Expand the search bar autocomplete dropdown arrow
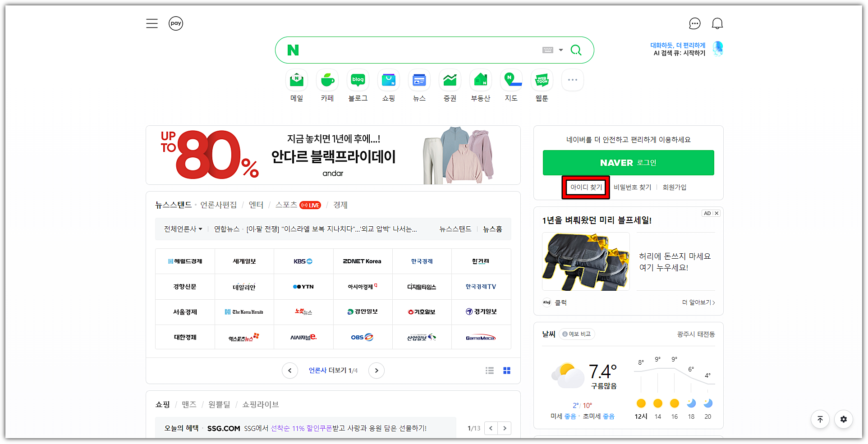 561,50
